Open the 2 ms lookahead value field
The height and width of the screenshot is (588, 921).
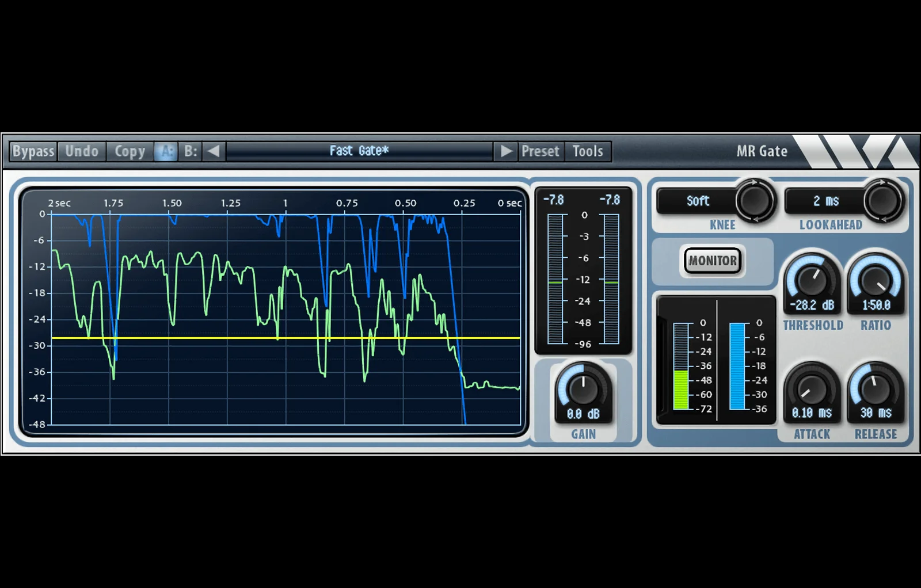tap(825, 201)
